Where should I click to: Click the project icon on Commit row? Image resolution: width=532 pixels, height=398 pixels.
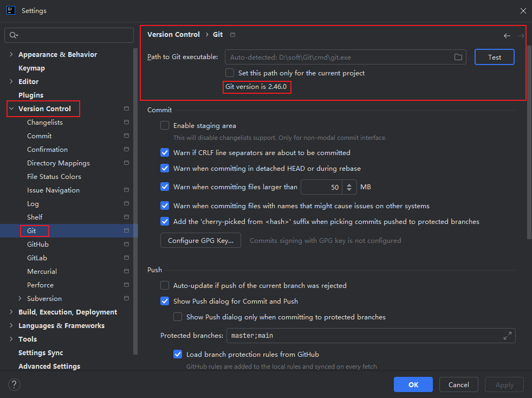[127, 136]
